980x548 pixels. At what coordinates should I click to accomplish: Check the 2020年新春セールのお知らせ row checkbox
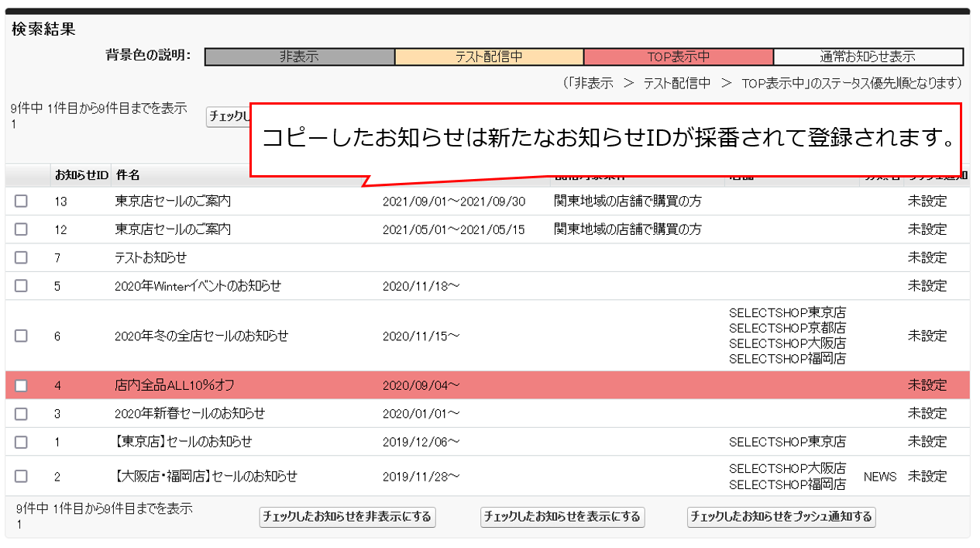point(21,413)
